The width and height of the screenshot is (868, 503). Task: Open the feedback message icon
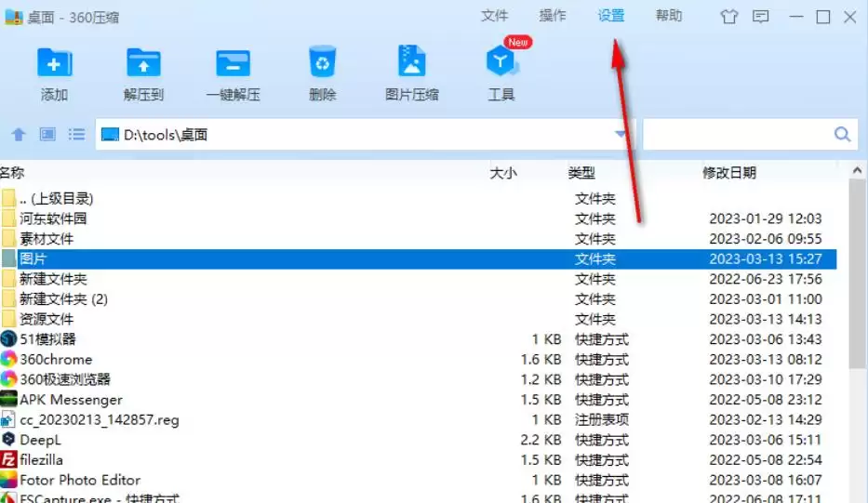point(761,17)
